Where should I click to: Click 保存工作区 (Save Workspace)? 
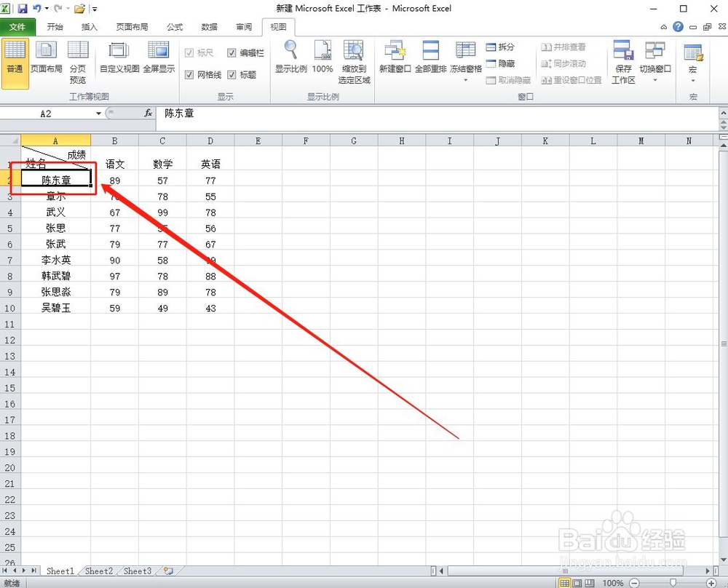[623, 62]
